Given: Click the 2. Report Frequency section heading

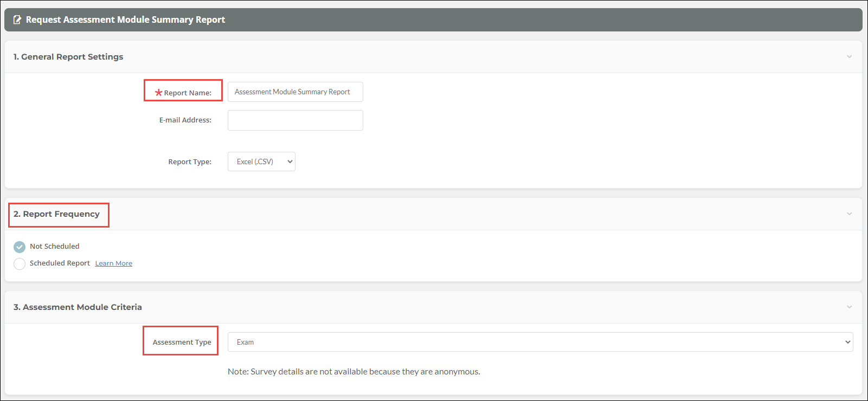Looking at the screenshot, I should pyautogui.click(x=56, y=214).
